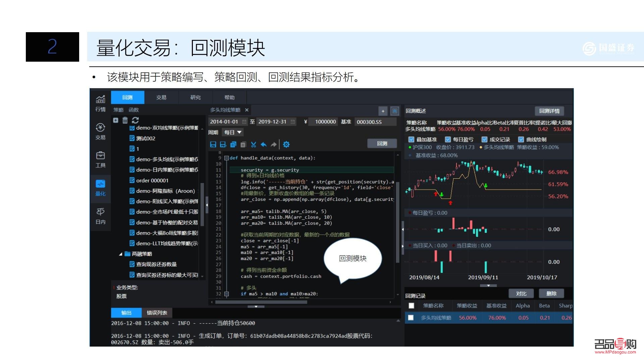Click the save strategy icon

coord(214,144)
